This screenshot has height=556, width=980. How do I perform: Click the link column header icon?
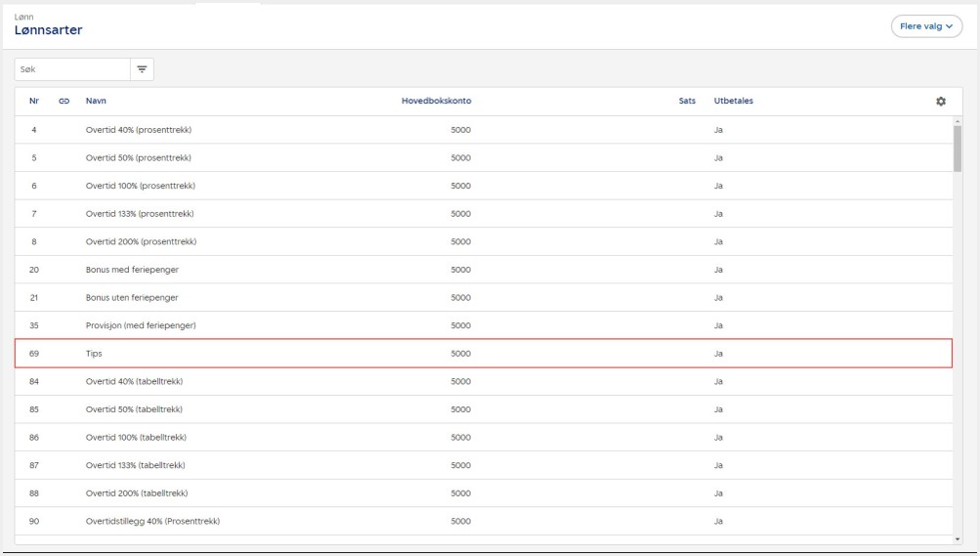(64, 102)
